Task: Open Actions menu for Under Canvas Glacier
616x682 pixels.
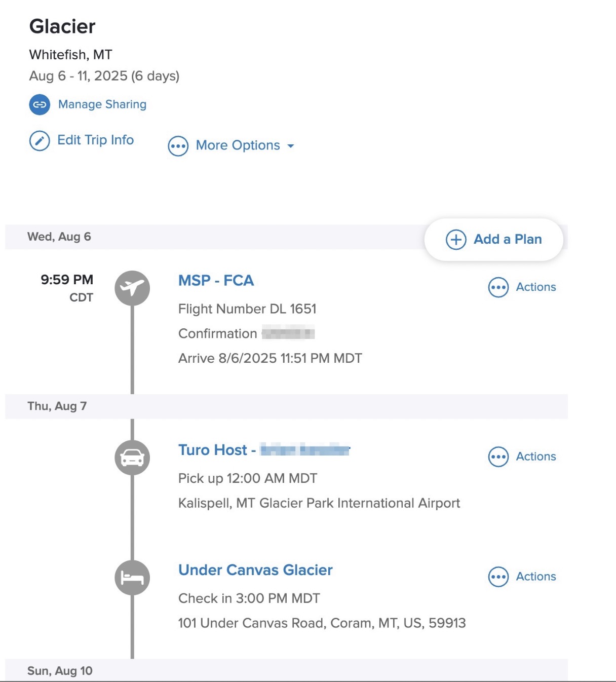Action: coord(522,577)
